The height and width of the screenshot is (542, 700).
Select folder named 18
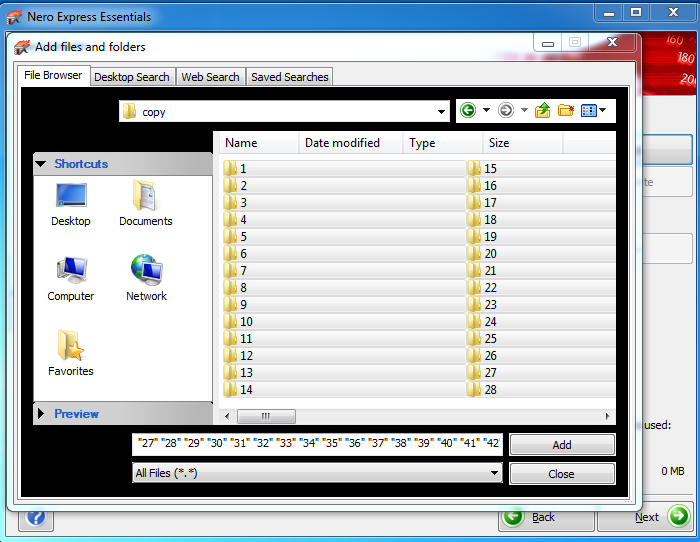[x=541, y=219]
